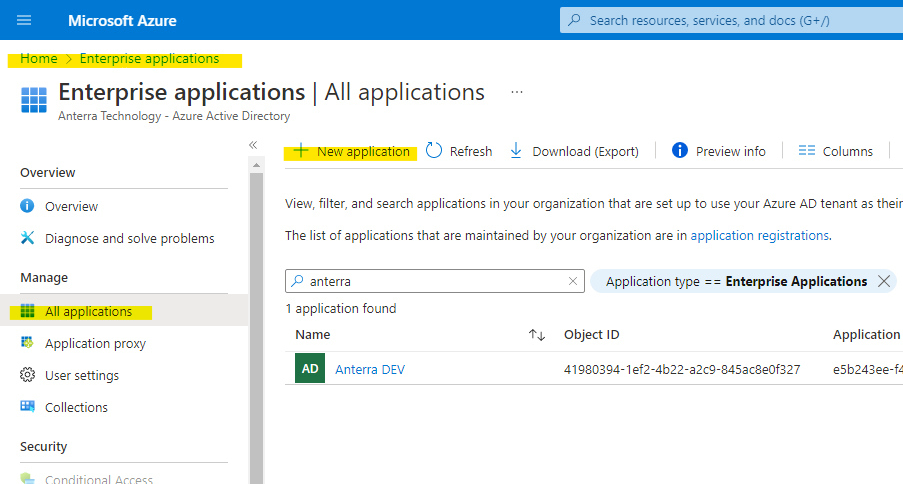Click the AD green app avatar
903x484 pixels.
pos(310,369)
